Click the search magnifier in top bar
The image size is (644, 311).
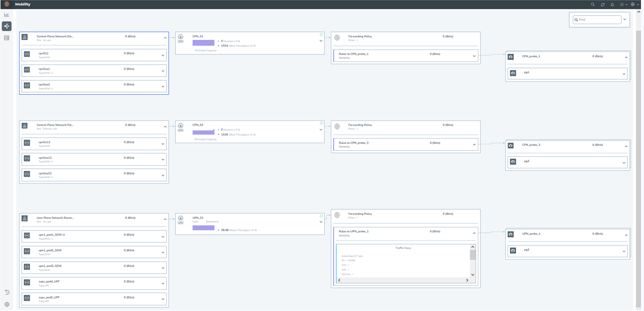point(593,5)
